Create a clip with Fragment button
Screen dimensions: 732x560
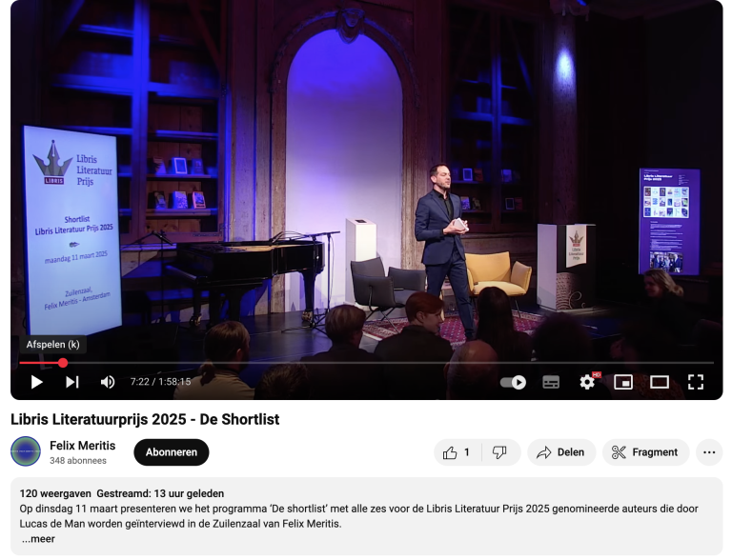[646, 452]
